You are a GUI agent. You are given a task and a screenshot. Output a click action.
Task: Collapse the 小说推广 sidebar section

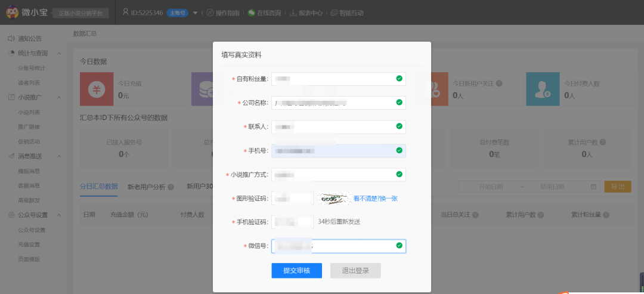coord(58,98)
